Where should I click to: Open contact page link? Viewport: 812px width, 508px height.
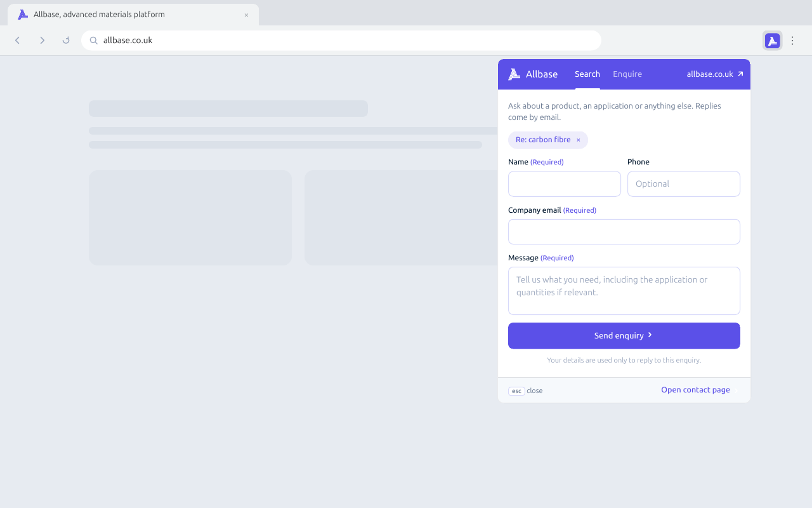[x=695, y=390]
